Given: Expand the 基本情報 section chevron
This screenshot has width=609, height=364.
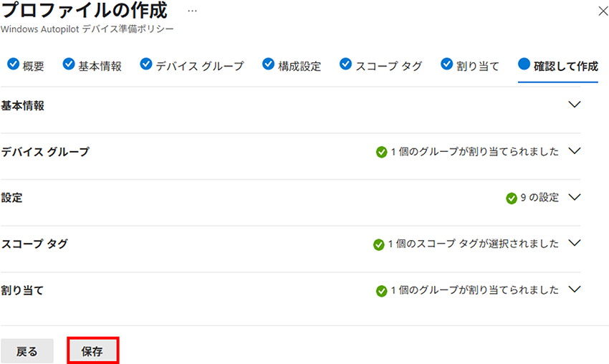Looking at the screenshot, I should click(x=575, y=105).
